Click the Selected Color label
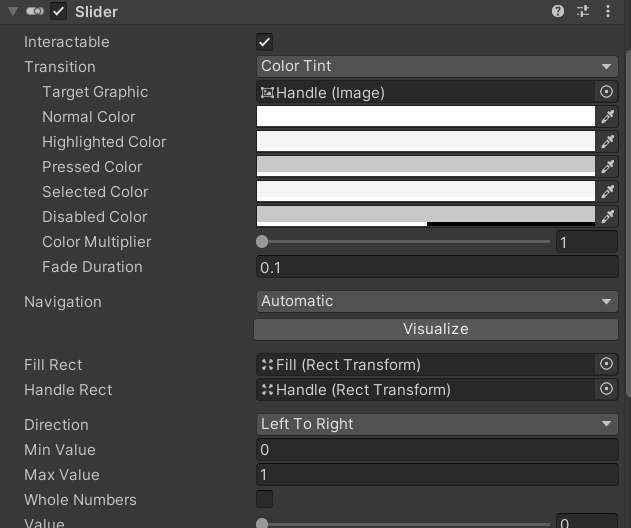The image size is (631, 528). point(95,192)
